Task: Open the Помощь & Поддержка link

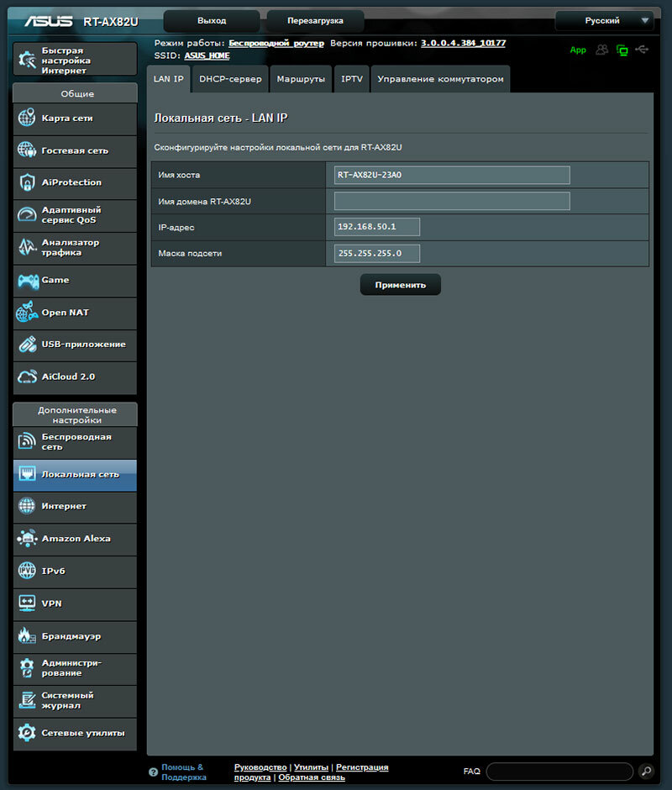Action: coord(183,772)
